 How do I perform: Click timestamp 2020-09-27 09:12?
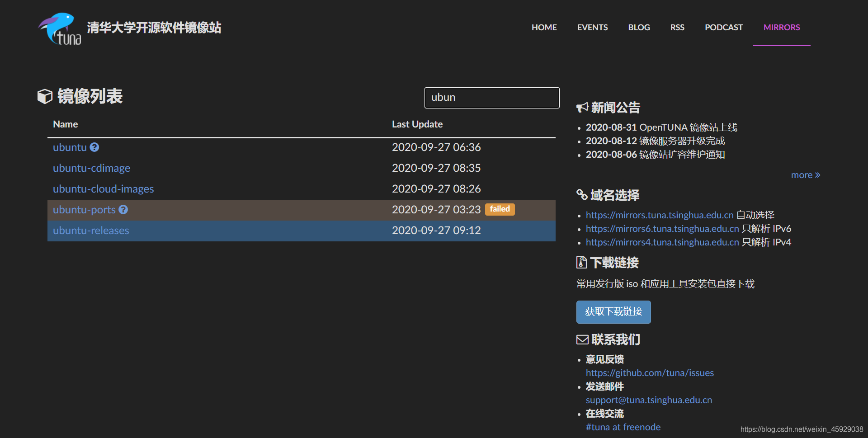coord(436,231)
